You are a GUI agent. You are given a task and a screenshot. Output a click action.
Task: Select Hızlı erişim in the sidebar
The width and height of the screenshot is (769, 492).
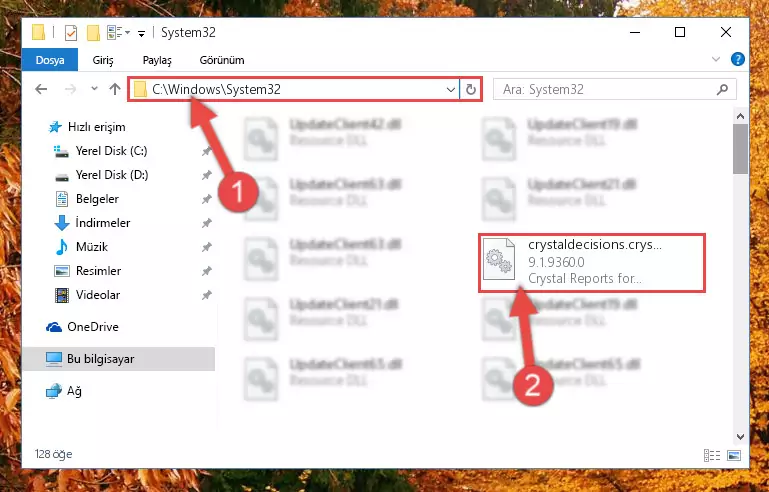(x=96, y=127)
